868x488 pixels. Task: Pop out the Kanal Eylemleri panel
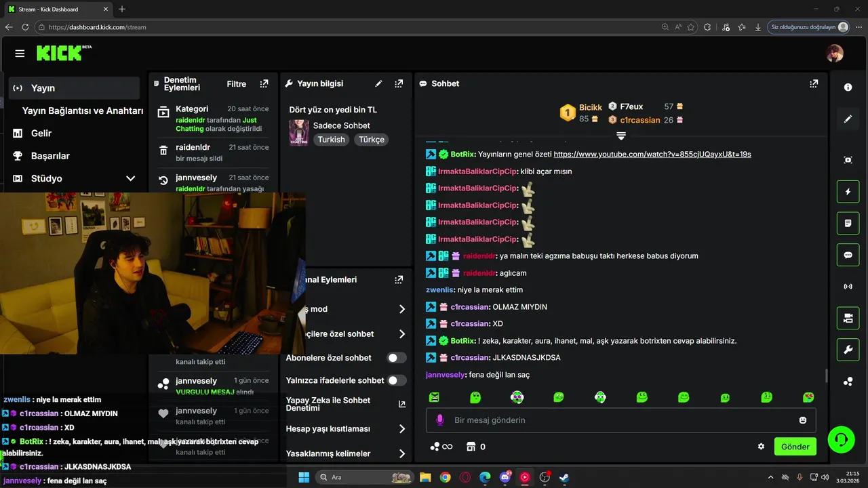(399, 279)
